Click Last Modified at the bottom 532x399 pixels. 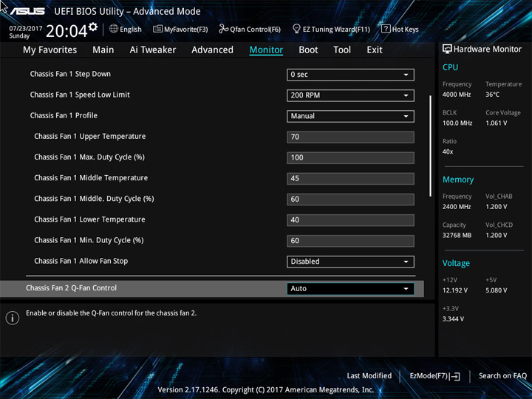(369, 375)
